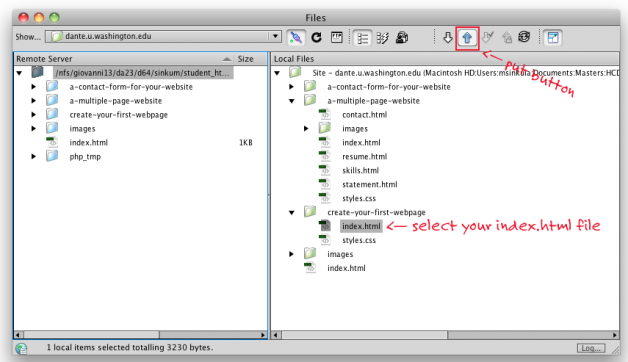The height and width of the screenshot is (362, 628).
Task: Select local root-level index.html at bottom
Action: point(346,268)
